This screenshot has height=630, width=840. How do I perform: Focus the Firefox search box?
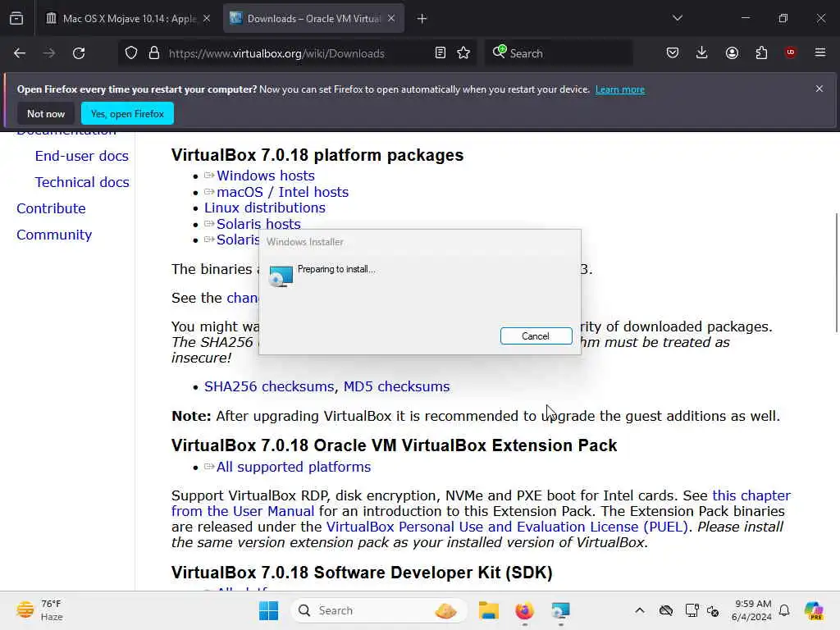pyautogui.click(x=559, y=53)
